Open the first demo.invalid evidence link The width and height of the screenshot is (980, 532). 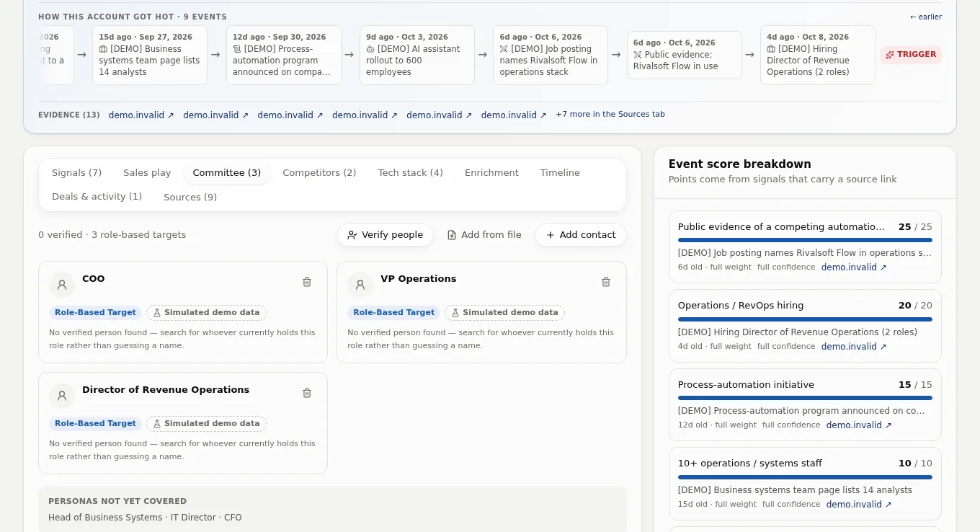tap(141, 115)
